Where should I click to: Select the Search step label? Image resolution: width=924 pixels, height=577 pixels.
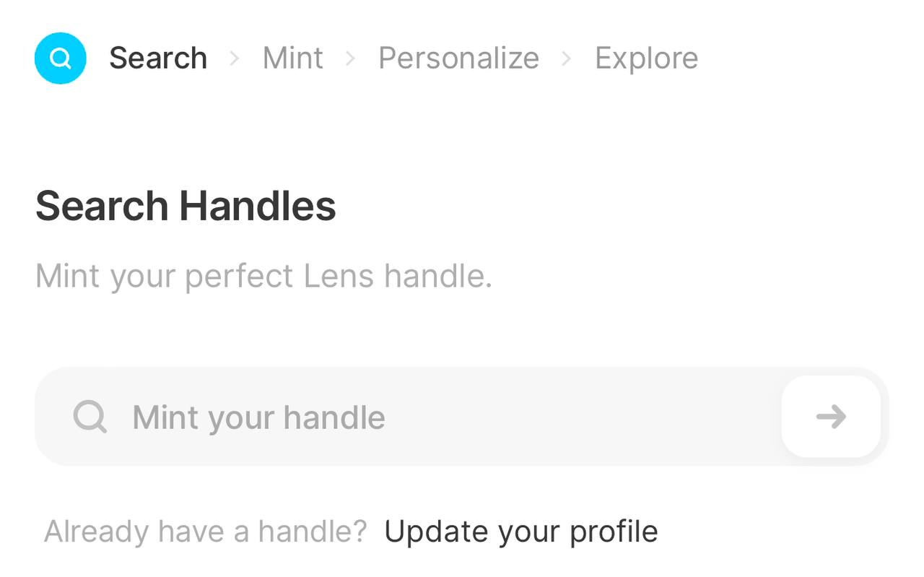[158, 58]
